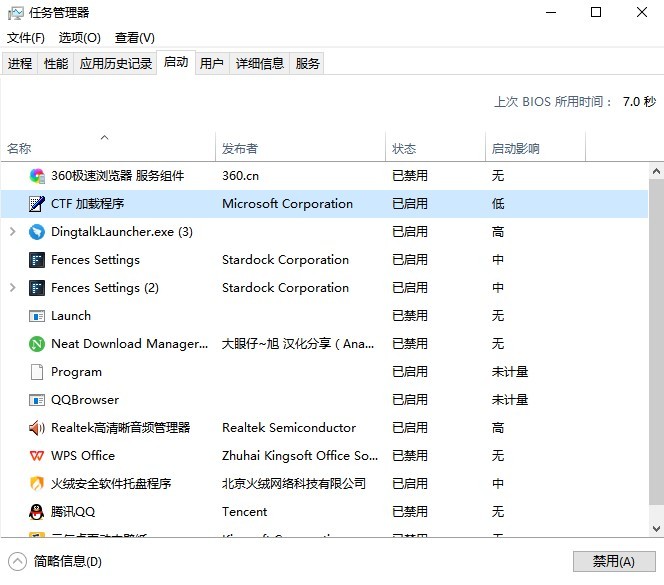Screen dimensions: 664x585
Task: Click the scrollbar up arrow
Action: pos(656,171)
